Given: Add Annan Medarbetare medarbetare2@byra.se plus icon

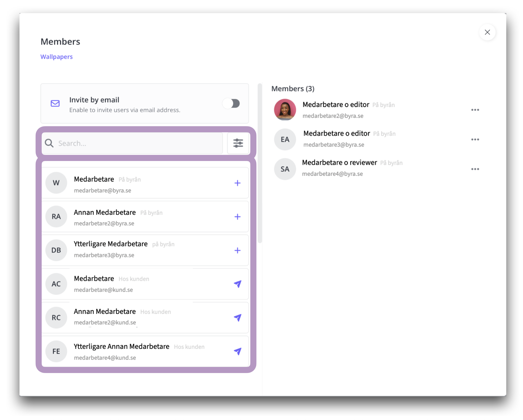Looking at the screenshot, I should [x=237, y=217].
